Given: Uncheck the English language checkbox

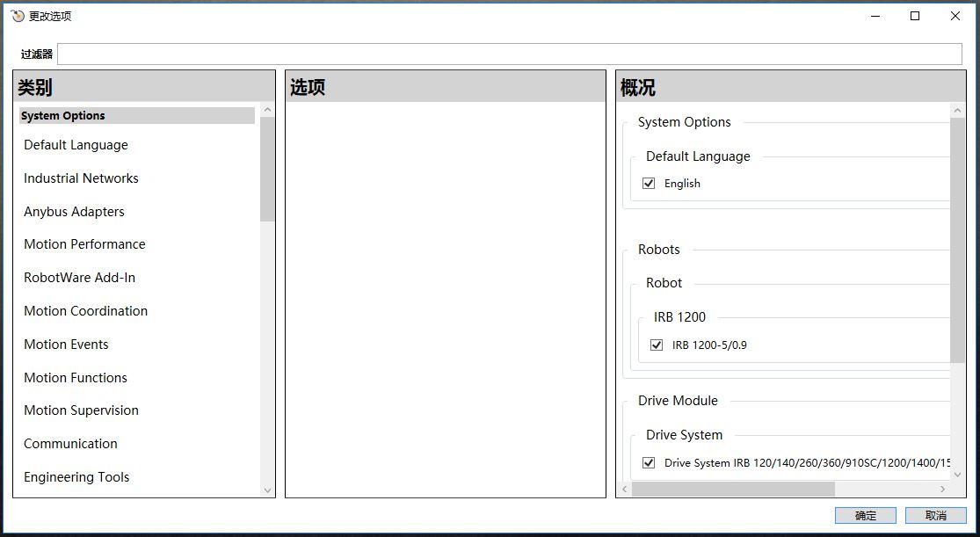Looking at the screenshot, I should [649, 183].
